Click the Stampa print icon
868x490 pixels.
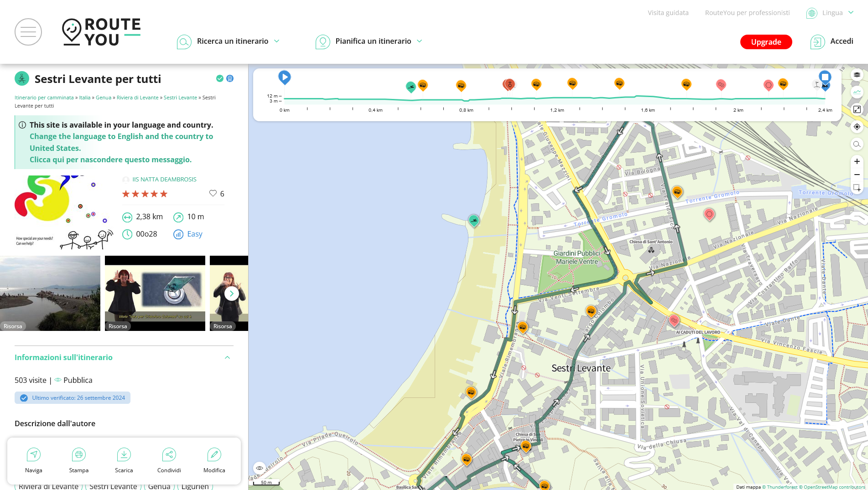(79, 455)
